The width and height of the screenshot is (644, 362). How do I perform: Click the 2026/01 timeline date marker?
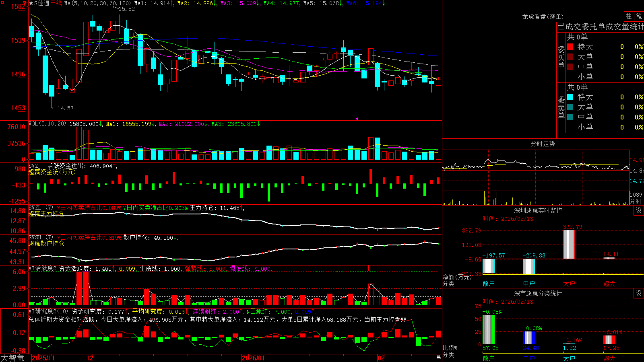click(254, 358)
